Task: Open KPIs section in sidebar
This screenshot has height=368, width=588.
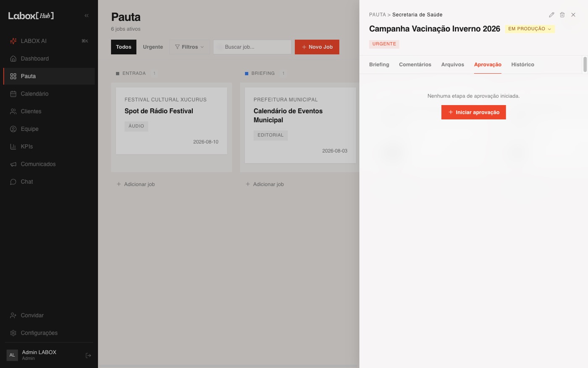Action: tap(49, 147)
